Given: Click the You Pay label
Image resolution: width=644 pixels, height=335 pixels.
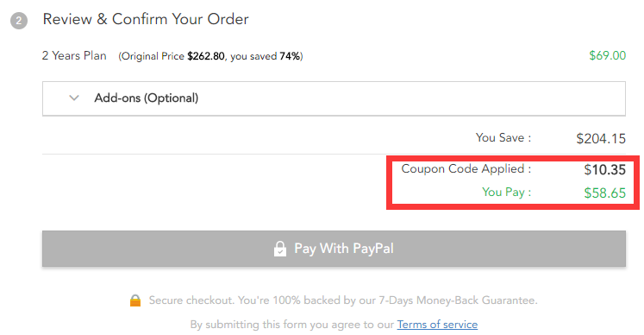Looking at the screenshot, I should click(x=506, y=193).
